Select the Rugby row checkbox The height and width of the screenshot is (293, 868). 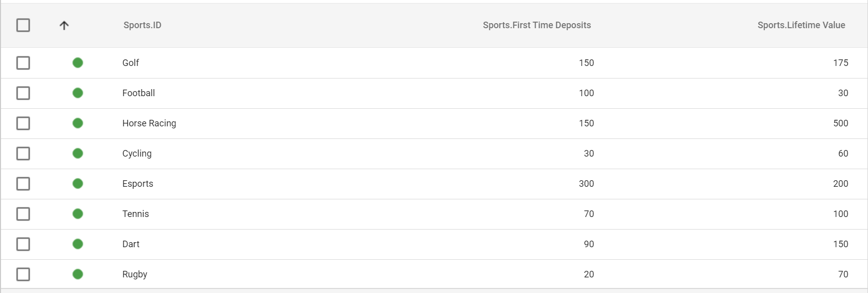point(23,274)
